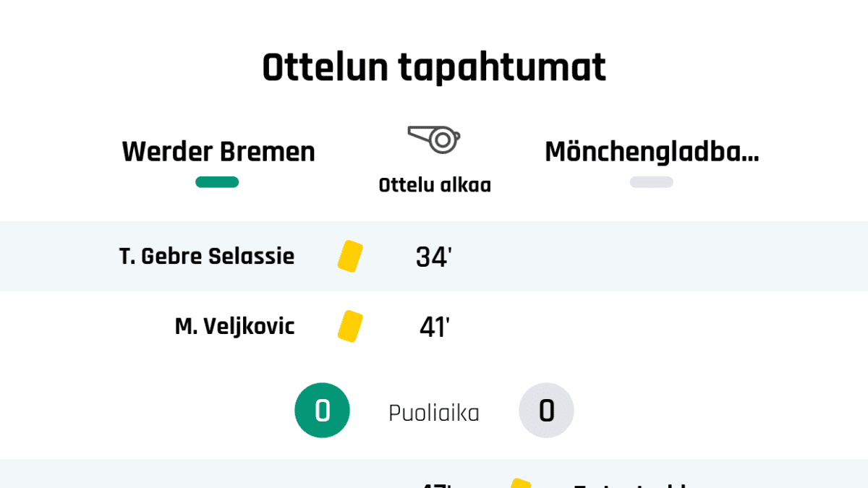The height and width of the screenshot is (488, 868).
Task: Click the green halftime score circle
Action: click(322, 411)
